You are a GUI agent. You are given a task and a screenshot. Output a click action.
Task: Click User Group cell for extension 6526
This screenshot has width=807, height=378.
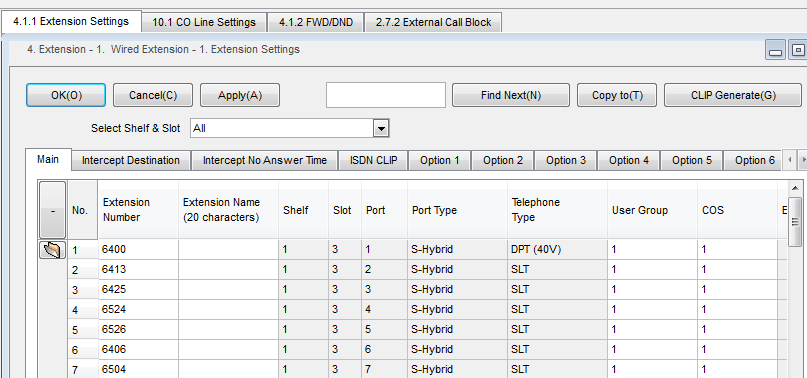[x=653, y=330]
